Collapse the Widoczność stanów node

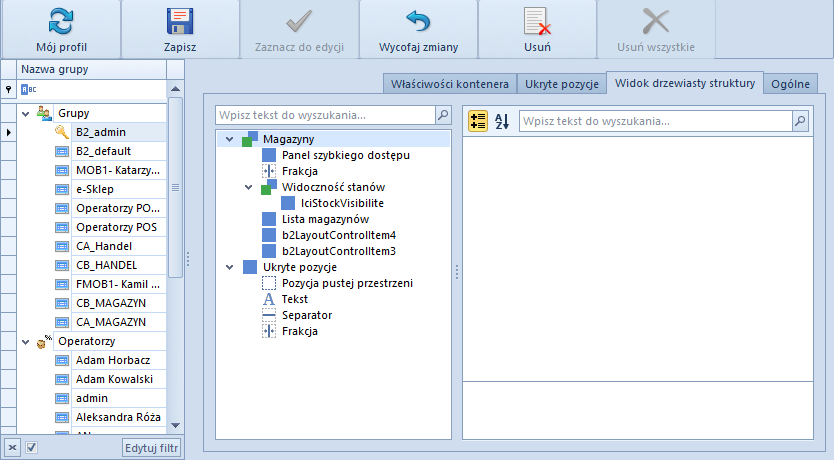point(248,187)
